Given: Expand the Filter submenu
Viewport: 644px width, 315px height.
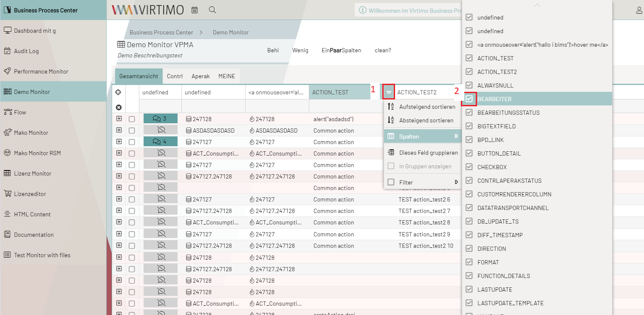Looking at the screenshot, I should (x=423, y=182).
